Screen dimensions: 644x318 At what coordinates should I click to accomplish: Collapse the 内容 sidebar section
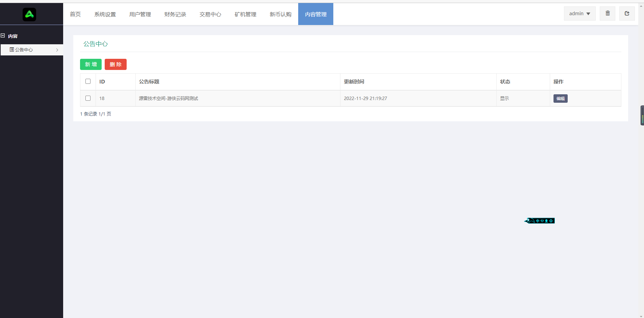click(3, 35)
